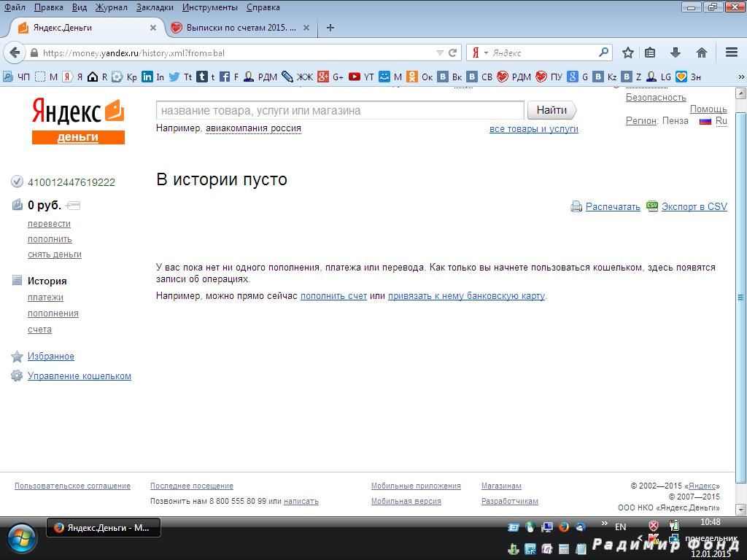Viewport: 747px width, 560px height.
Task: Open the Мобильная версия footer link
Action: coord(406,501)
